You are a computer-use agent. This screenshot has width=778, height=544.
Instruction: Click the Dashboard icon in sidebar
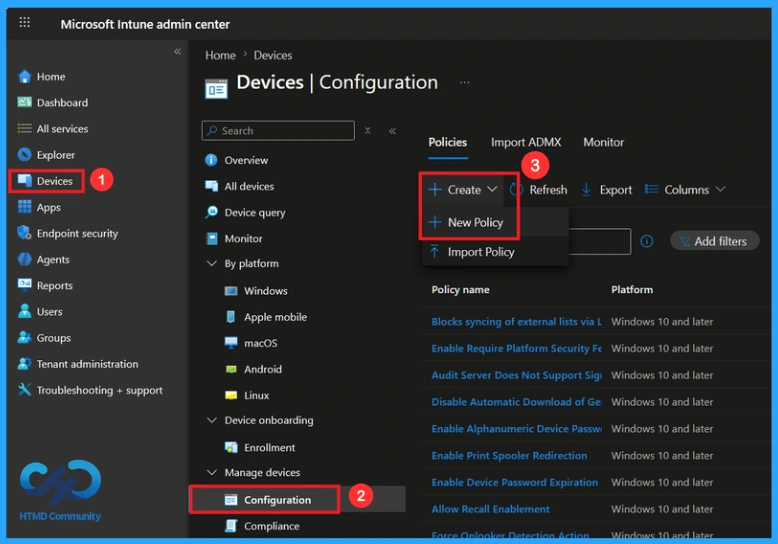(x=24, y=102)
